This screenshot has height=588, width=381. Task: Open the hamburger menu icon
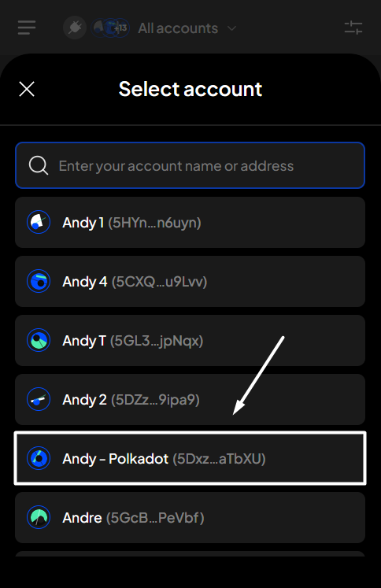pyautogui.click(x=27, y=28)
